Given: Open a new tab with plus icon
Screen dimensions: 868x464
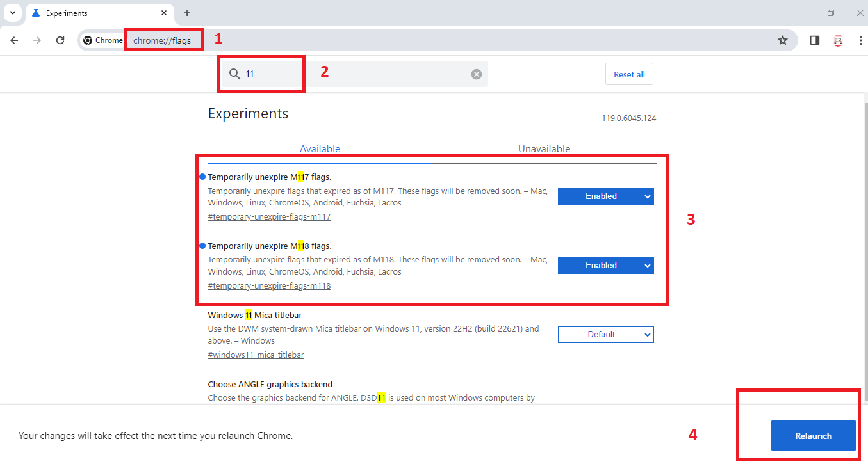Looking at the screenshot, I should pos(187,13).
